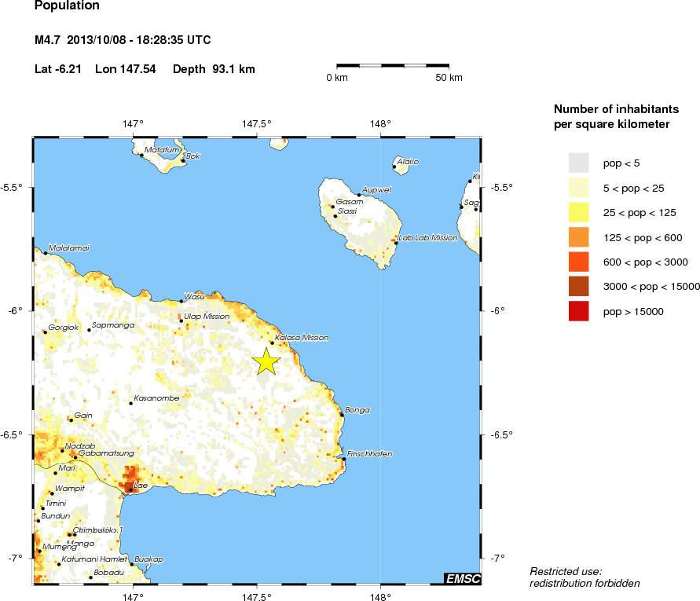Screen dimensions: 700x601
Task: Click the 'Depth 93.1 km' value
Action: tap(214, 69)
